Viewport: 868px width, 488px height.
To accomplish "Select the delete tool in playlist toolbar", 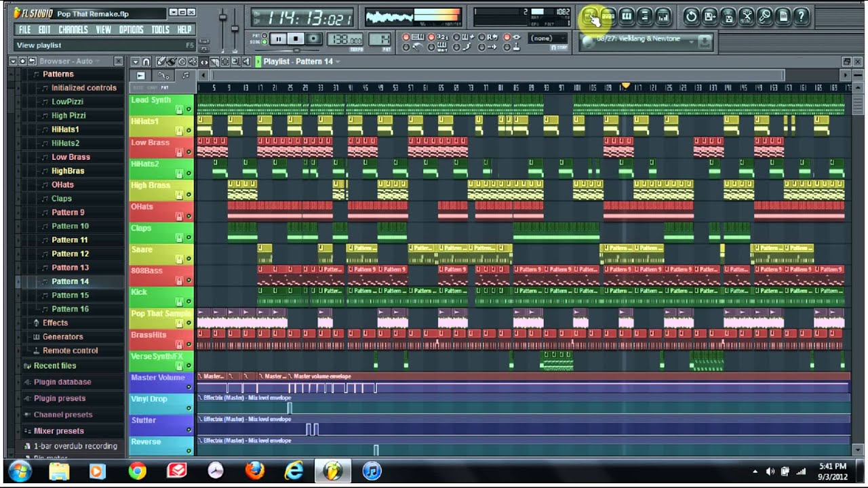I will pos(182,62).
